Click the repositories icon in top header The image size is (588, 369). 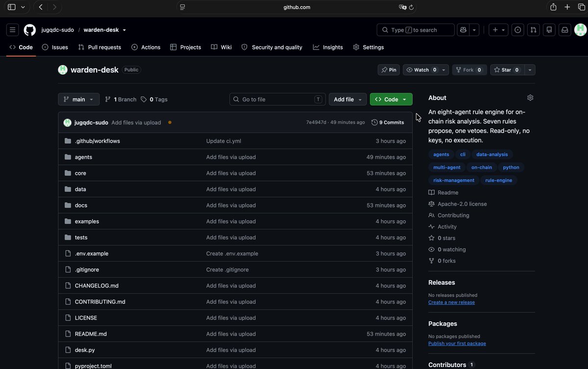[x=549, y=30]
